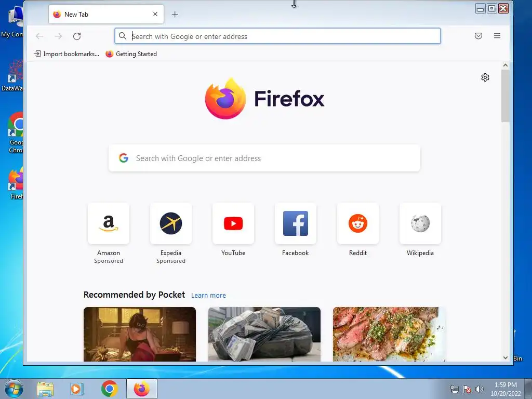
Task: Open the clock showing 1:59 PM
Action: pyautogui.click(x=506, y=389)
